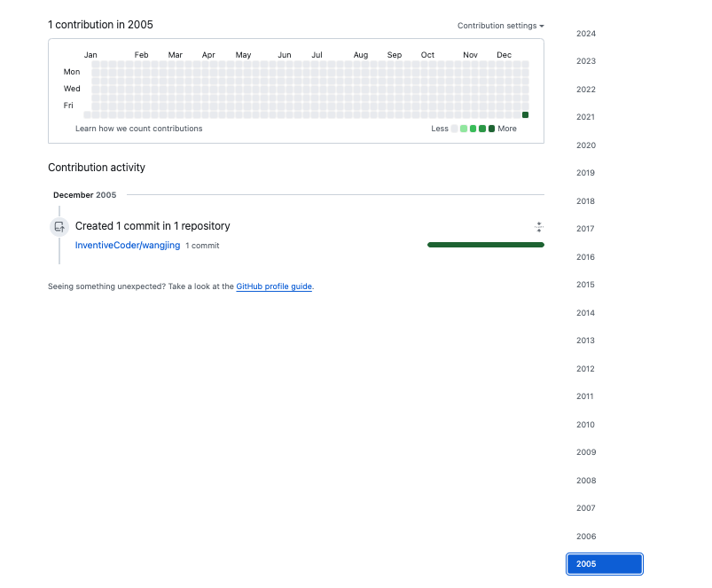View the 2006 contribution year
712x588 pixels.
click(586, 537)
